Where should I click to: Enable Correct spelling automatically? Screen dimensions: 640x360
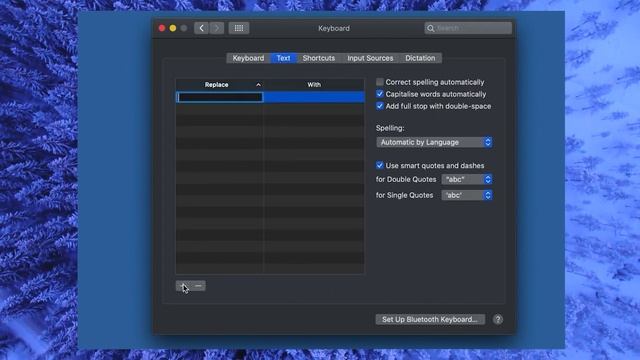[x=380, y=82]
